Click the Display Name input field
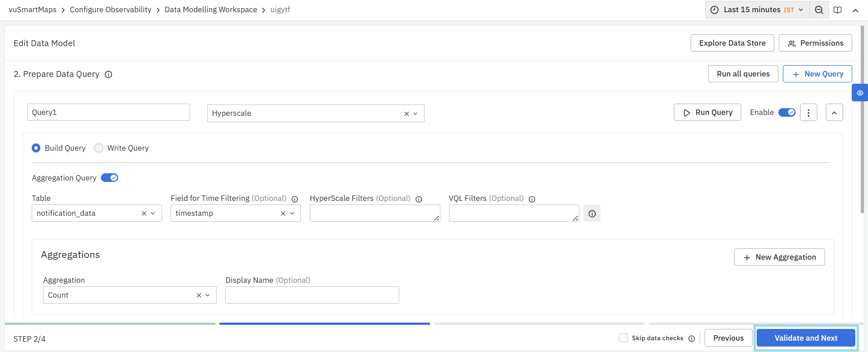 [312, 295]
